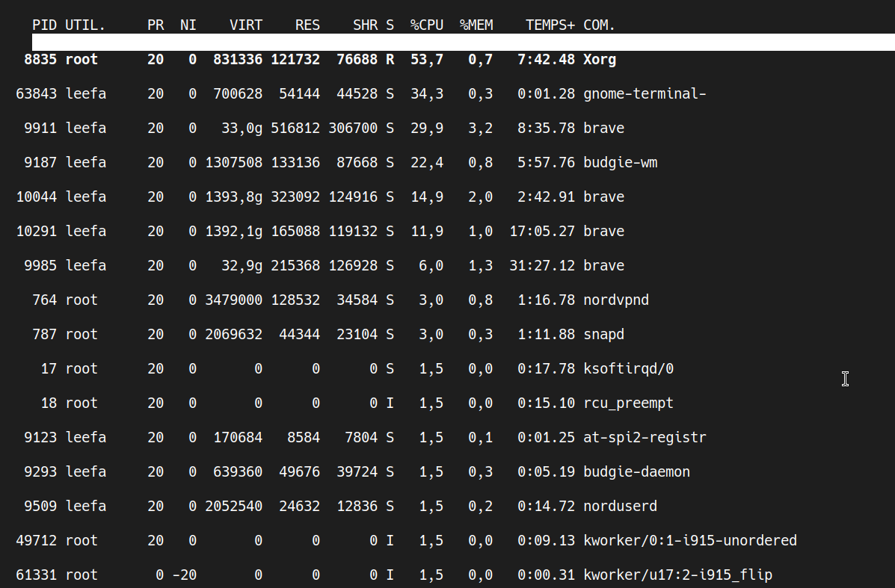Viewport: 895px width, 588px height.
Task: Click the white highlighted bar under header
Action: 464,42
